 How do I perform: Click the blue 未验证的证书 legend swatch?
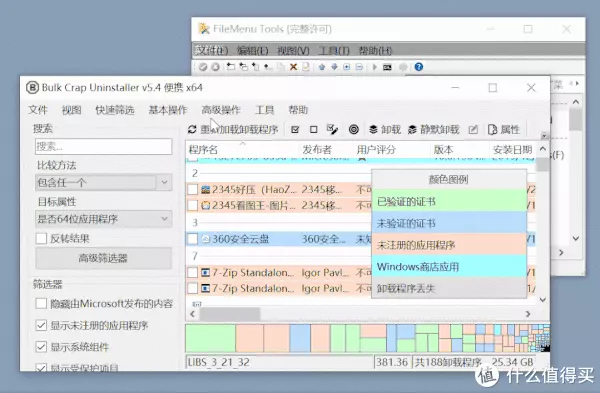tap(449, 223)
